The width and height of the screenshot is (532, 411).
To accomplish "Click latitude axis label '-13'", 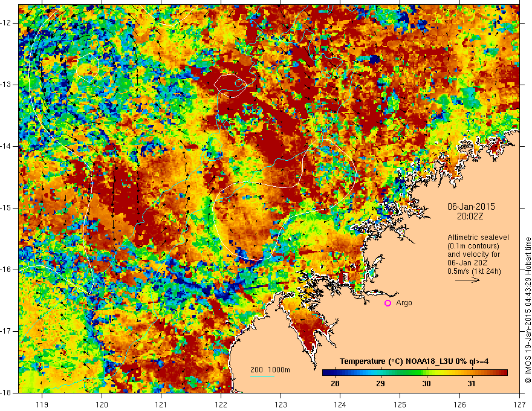I will click(6, 85).
